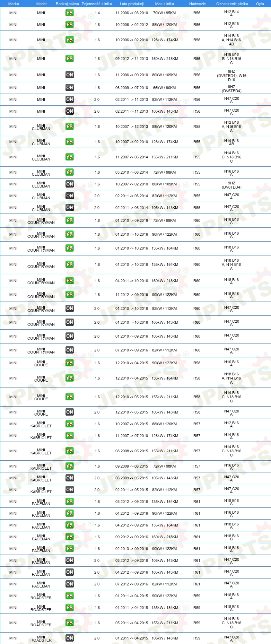Click the Marka column header

14,4
